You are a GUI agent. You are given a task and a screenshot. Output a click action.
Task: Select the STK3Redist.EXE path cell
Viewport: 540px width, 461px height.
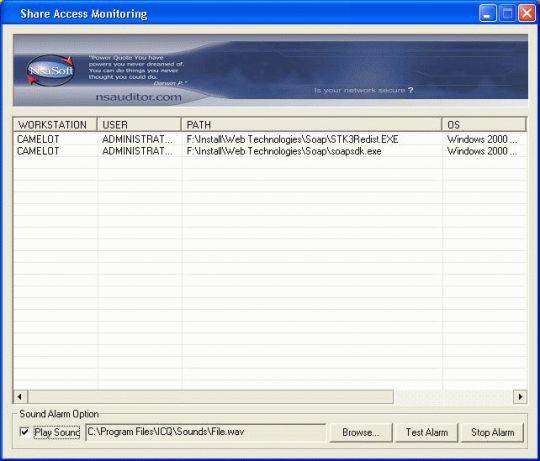click(x=292, y=139)
